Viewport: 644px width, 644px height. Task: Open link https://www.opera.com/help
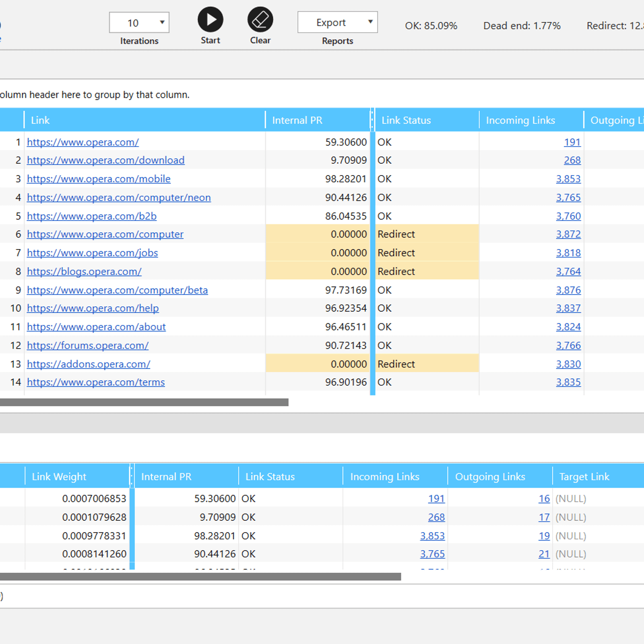(93, 308)
